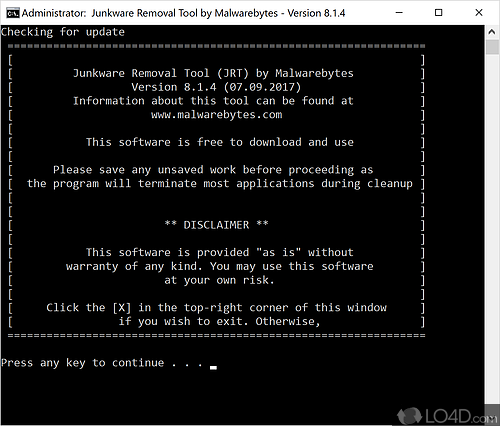Click "warranty of any kind" line

coord(220,266)
